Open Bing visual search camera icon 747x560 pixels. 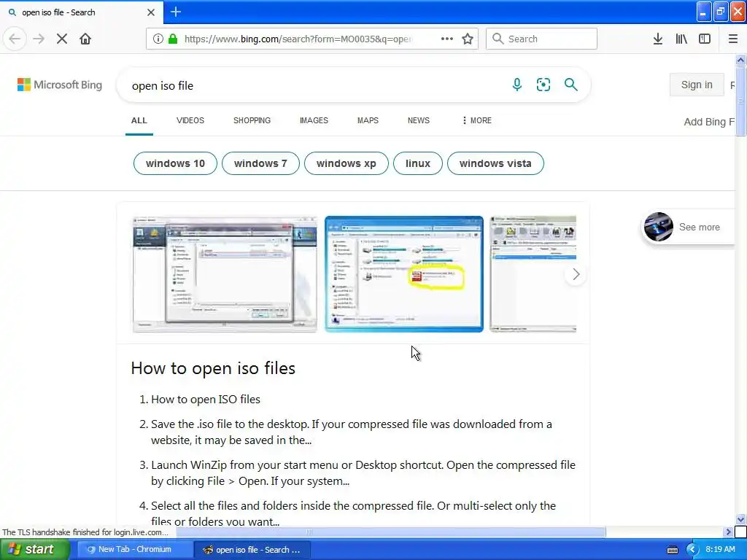pyautogui.click(x=543, y=85)
